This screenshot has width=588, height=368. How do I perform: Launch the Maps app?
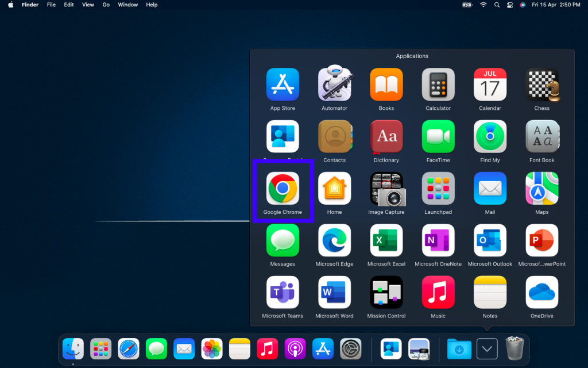[541, 188]
